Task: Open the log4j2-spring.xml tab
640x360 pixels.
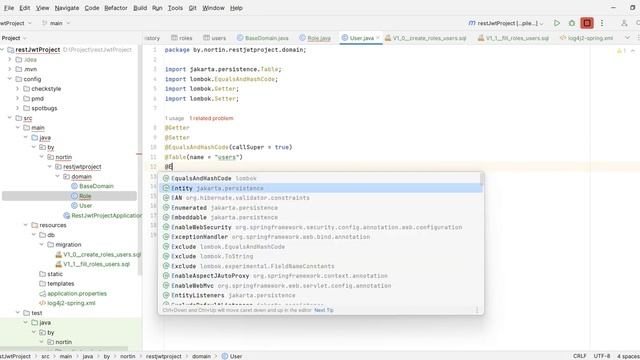Action: pyautogui.click(x=586, y=38)
